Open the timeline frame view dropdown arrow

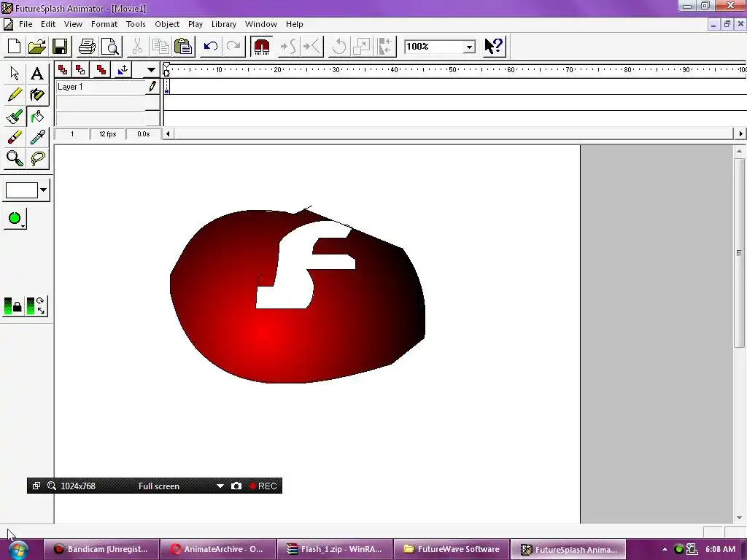(x=151, y=70)
